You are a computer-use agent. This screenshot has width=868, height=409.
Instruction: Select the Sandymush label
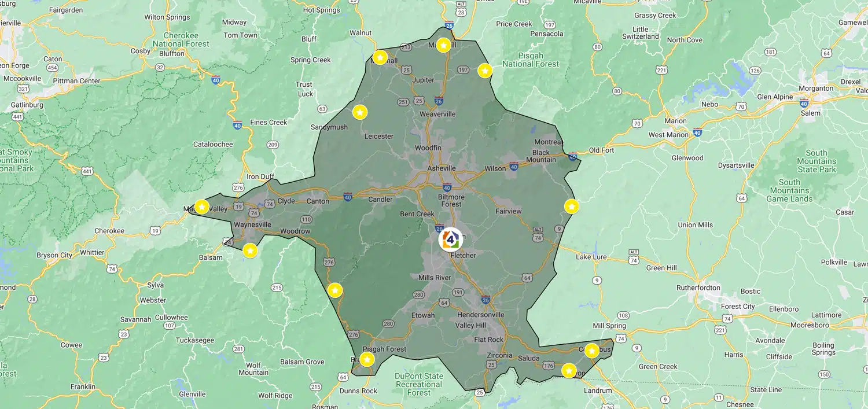329,127
